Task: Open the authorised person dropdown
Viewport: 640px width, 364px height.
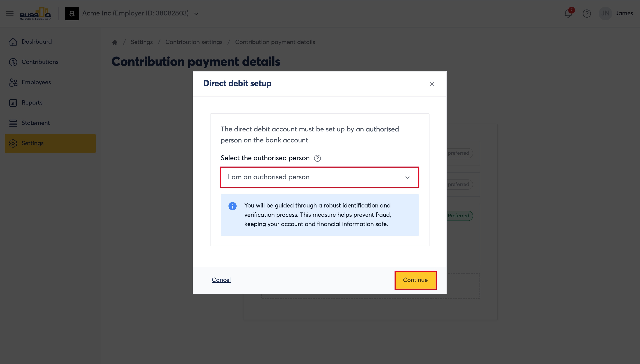Action: point(319,177)
